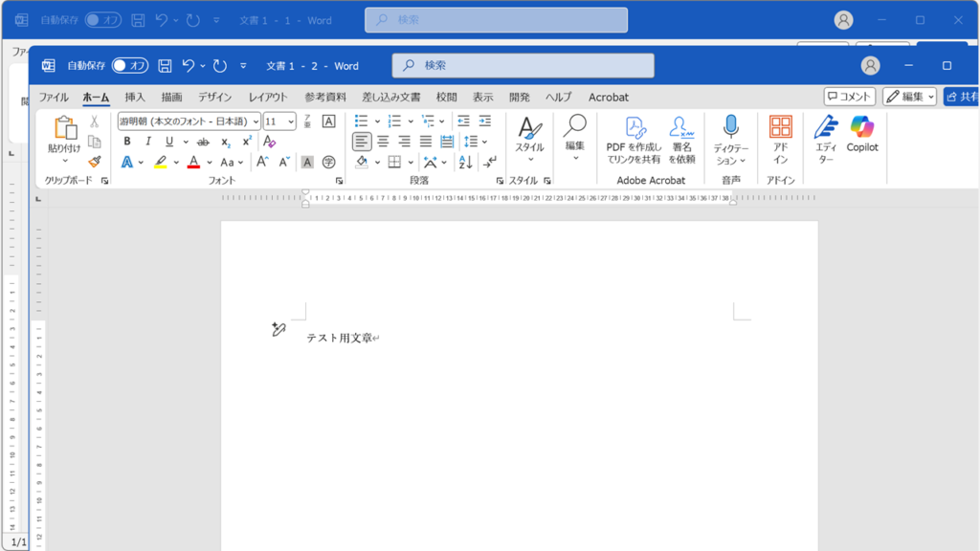Click the Request Signatures (署名を依頼) icon

(681, 128)
